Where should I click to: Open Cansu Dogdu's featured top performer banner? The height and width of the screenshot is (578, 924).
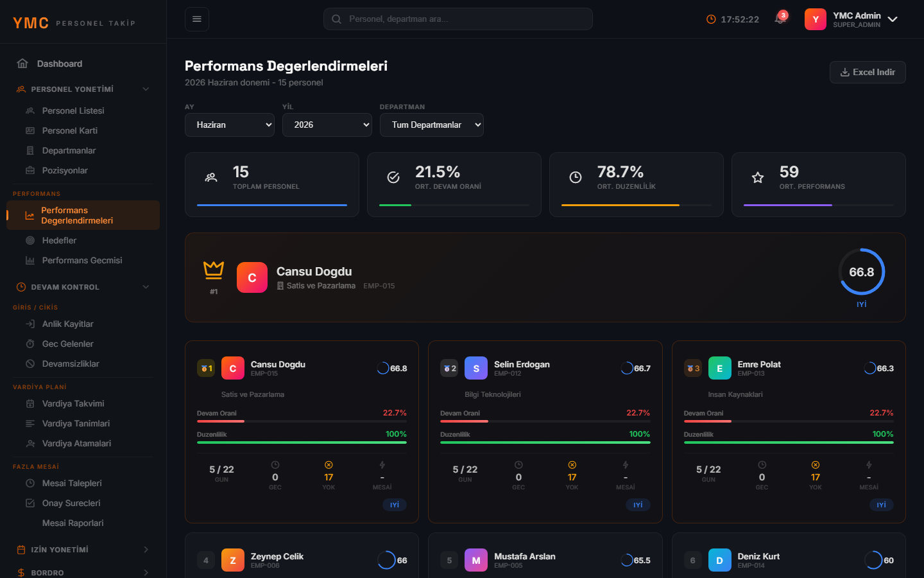(545, 277)
